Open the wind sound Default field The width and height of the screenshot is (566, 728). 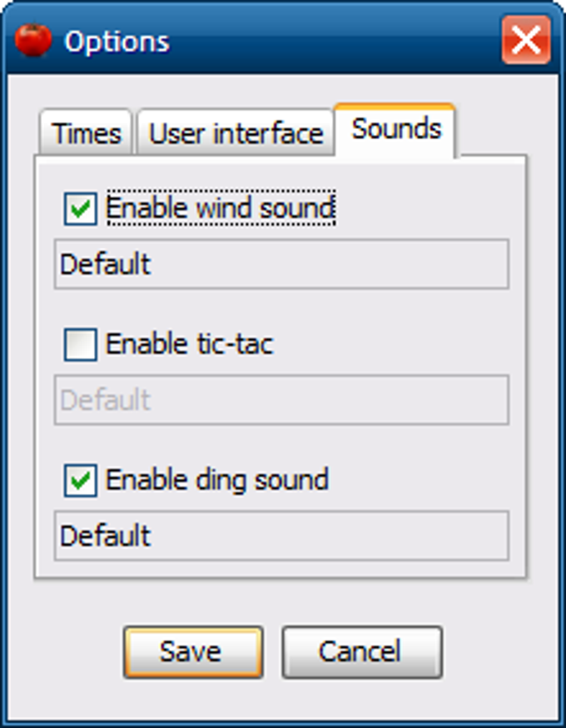[281, 264]
